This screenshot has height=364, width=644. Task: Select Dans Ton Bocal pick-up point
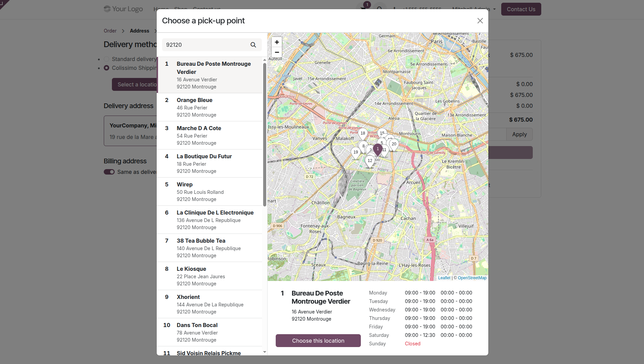pyautogui.click(x=210, y=332)
